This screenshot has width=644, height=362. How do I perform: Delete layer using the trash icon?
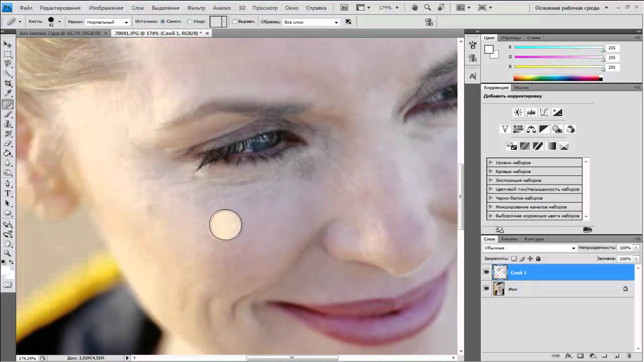[x=629, y=355]
